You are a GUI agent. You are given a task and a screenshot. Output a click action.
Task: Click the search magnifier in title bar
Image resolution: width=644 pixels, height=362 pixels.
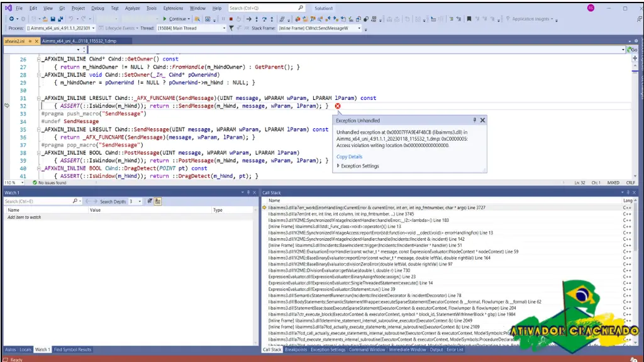301,8
